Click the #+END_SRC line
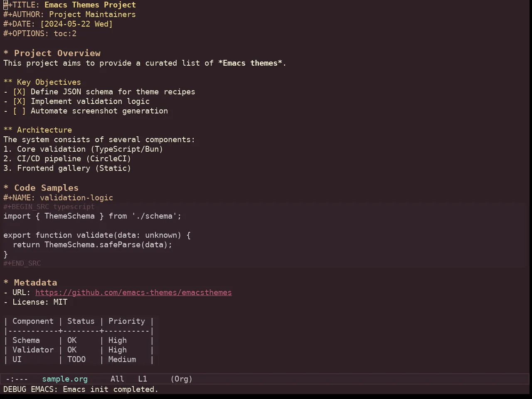The height and width of the screenshot is (399, 532). pyautogui.click(x=22, y=264)
